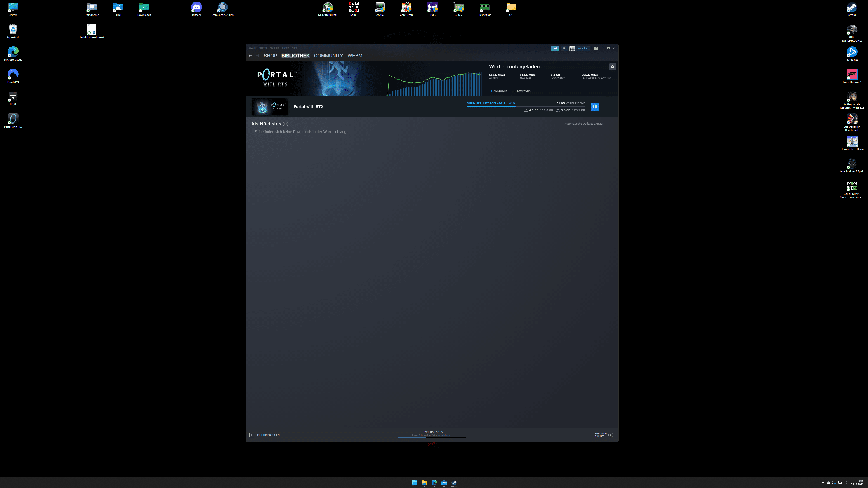
Task: Switch to Big Picture mode icon
Action: pos(595,48)
